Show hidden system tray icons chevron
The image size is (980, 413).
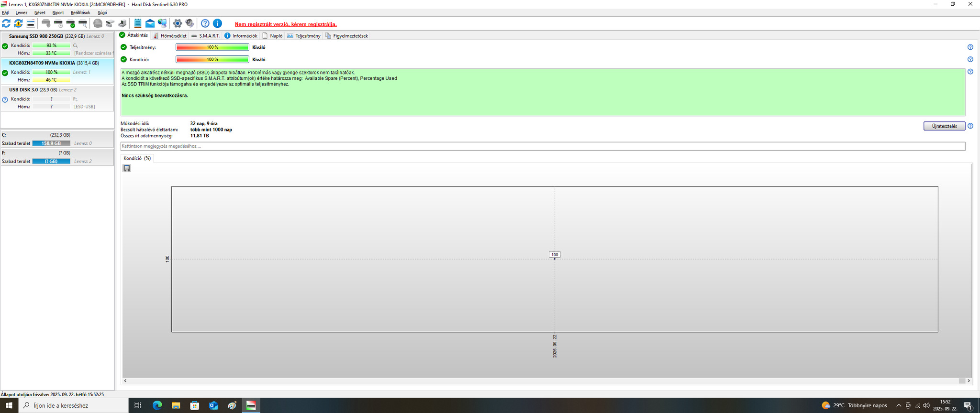tap(899, 405)
